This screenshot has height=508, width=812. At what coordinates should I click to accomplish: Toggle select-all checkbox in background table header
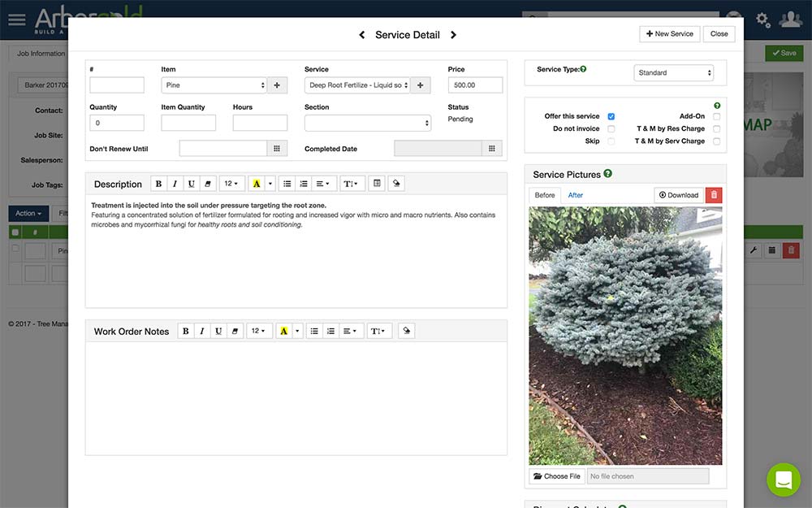(15, 232)
